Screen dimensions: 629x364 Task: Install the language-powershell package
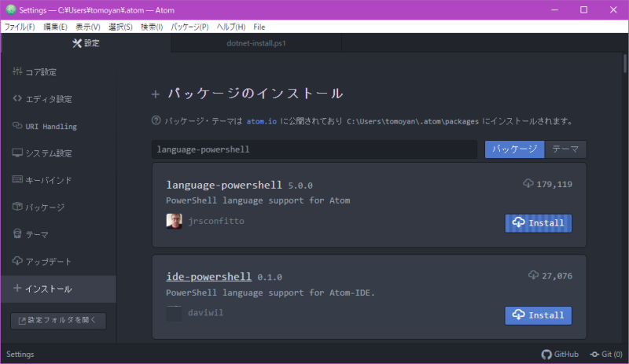539,223
